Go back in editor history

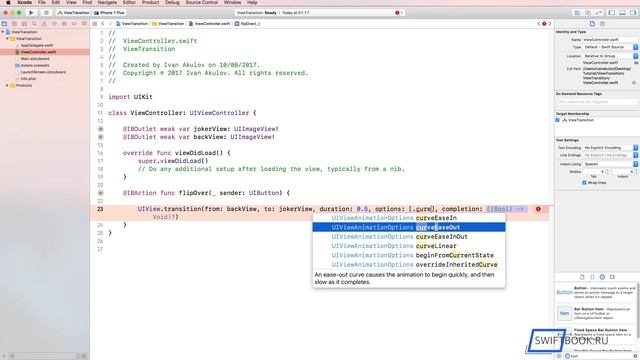click(x=103, y=24)
